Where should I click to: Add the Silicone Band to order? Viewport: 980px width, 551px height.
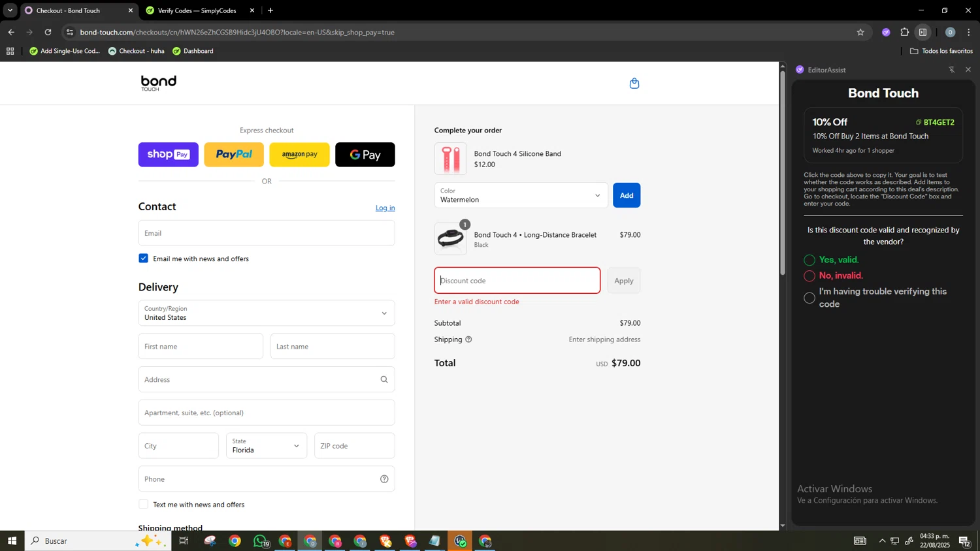point(627,195)
